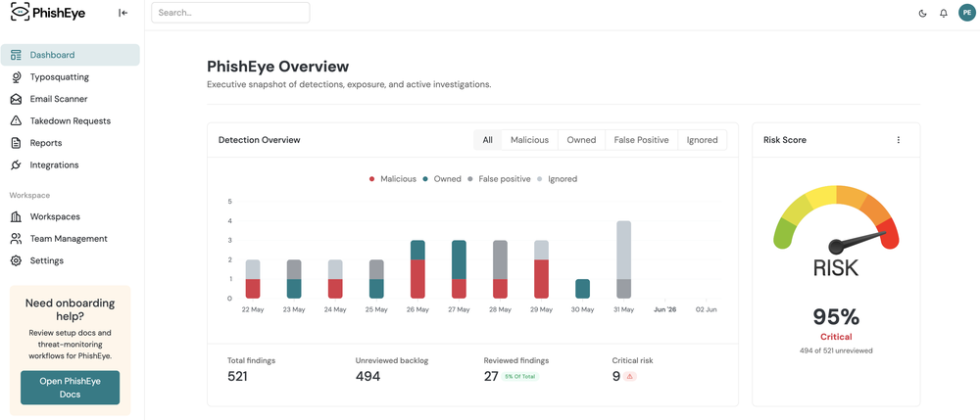Click the Detection Overview heading

260,140
